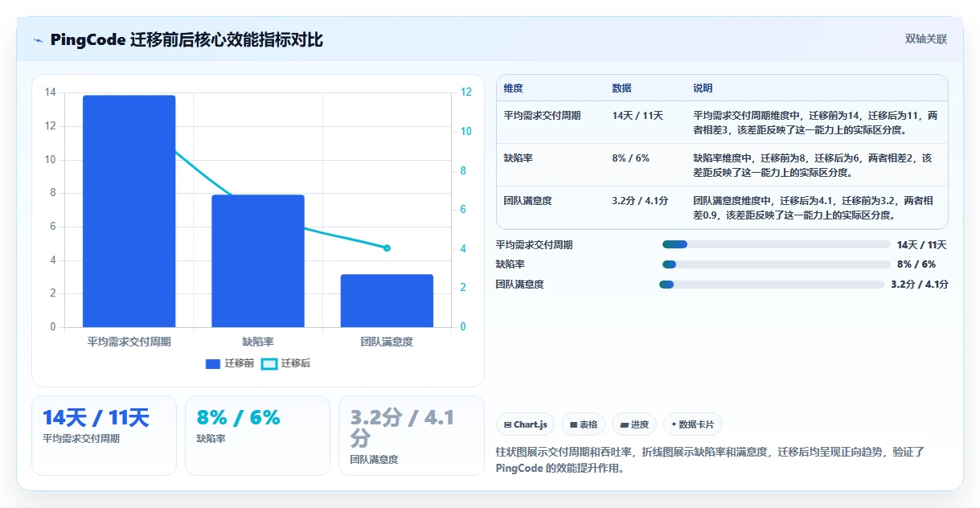Click the PingCode 迁移前后核心效能指标对比 title
This screenshot has height=508, width=980.
pos(187,40)
